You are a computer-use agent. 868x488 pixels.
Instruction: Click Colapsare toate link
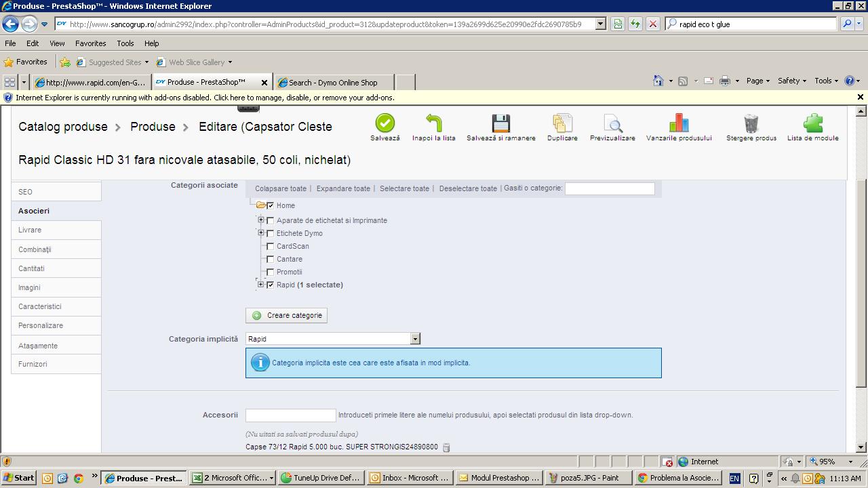(x=281, y=188)
